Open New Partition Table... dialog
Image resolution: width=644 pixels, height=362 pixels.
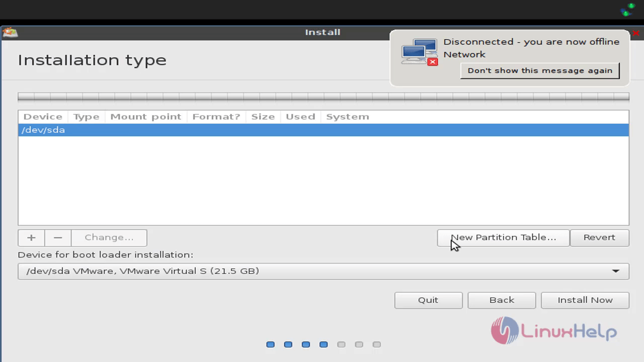[503, 237]
